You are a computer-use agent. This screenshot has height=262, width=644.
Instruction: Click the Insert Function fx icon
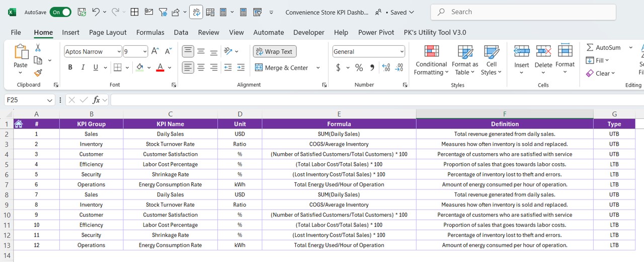tap(96, 100)
